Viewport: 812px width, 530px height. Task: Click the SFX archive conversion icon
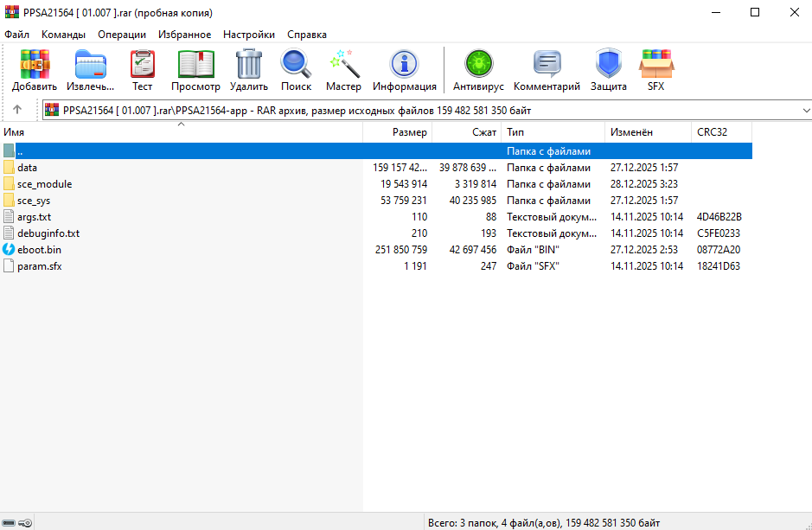(655, 70)
